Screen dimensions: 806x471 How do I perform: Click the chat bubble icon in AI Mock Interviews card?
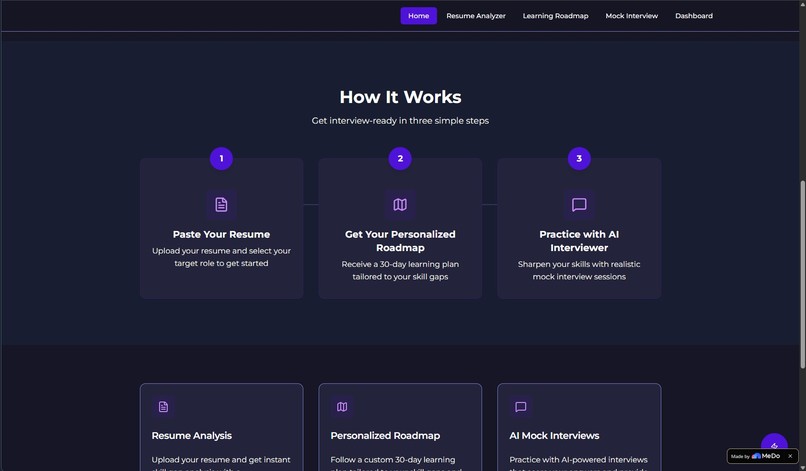(521, 407)
